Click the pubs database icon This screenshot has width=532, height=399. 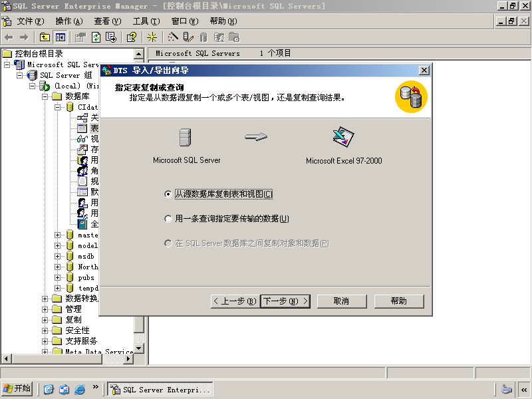coord(70,277)
